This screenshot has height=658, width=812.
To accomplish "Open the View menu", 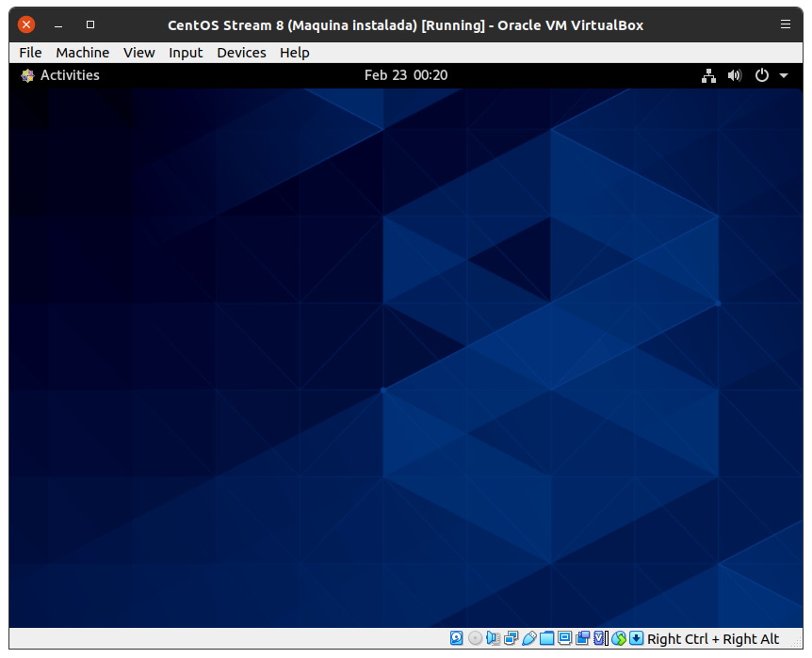I will coord(138,53).
